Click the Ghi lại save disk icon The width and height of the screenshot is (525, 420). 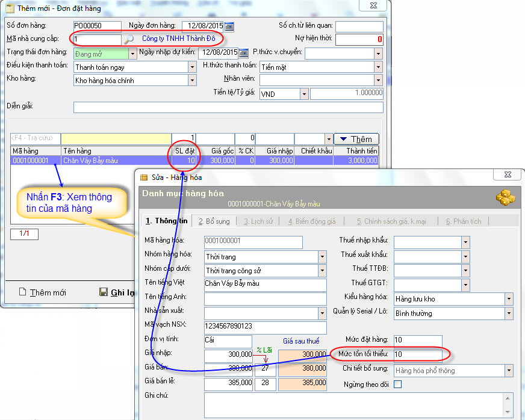103,292
